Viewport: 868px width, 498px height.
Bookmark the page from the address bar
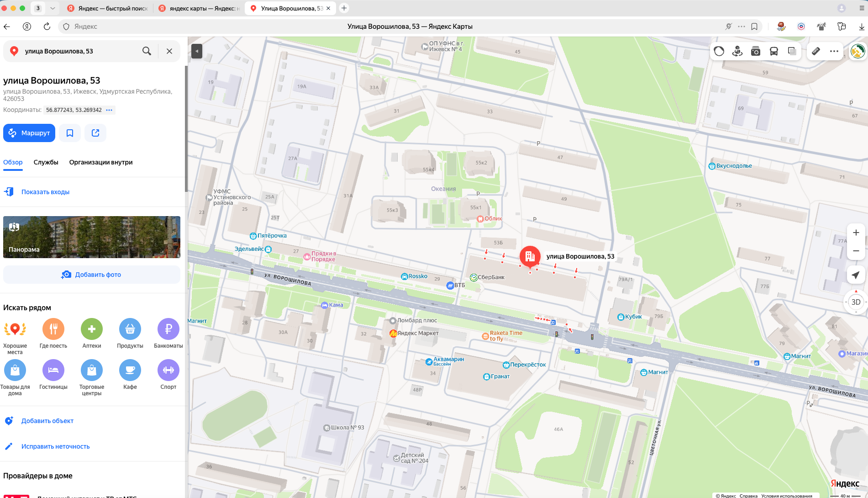coord(754,26)
